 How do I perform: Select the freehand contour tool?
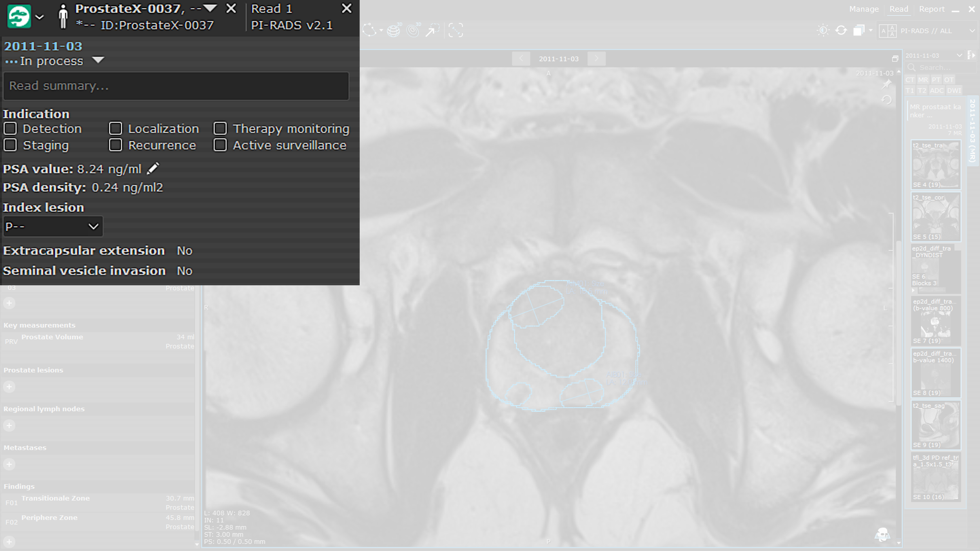370,30
